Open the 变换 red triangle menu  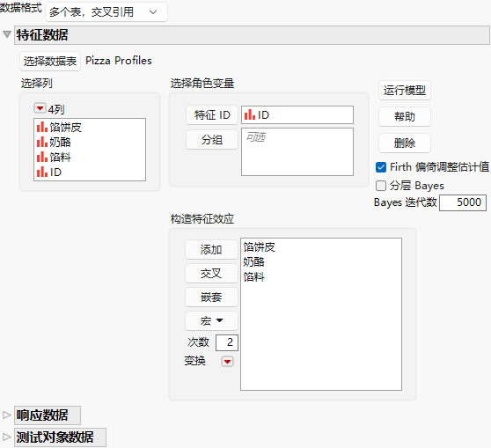click(227, 361)
